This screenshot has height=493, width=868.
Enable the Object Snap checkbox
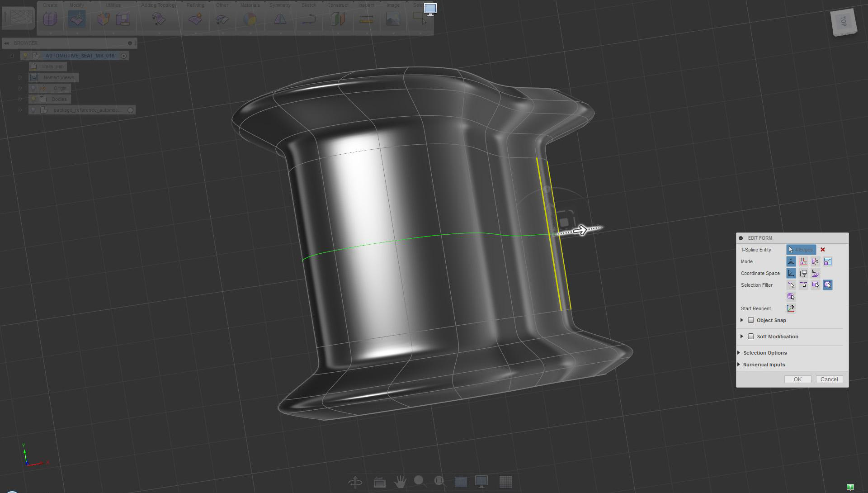(751, 320)
